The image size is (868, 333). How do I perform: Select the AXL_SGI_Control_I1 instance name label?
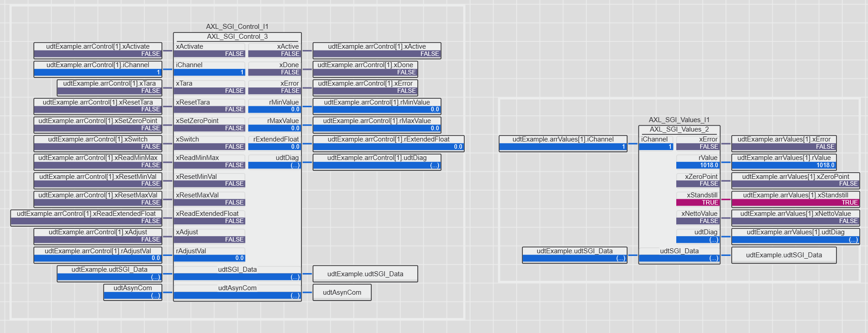pyautogui.click(x=237, y=27)
